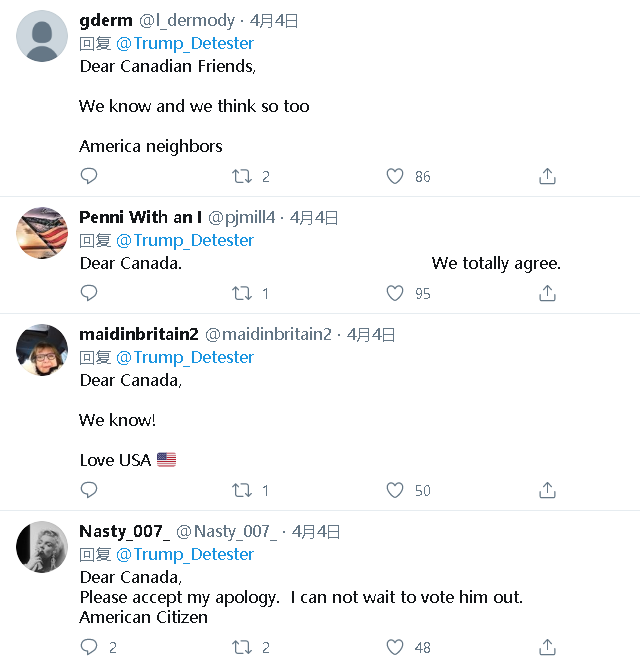
Task: Share maidinbritain2's tweet
Action: coord(547,490)
